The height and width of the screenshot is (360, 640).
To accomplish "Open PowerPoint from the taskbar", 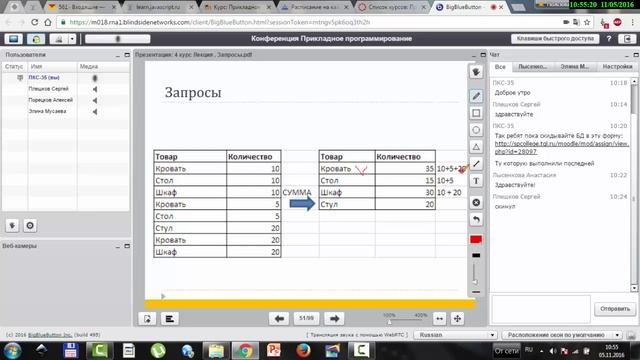I will (273, 351).
